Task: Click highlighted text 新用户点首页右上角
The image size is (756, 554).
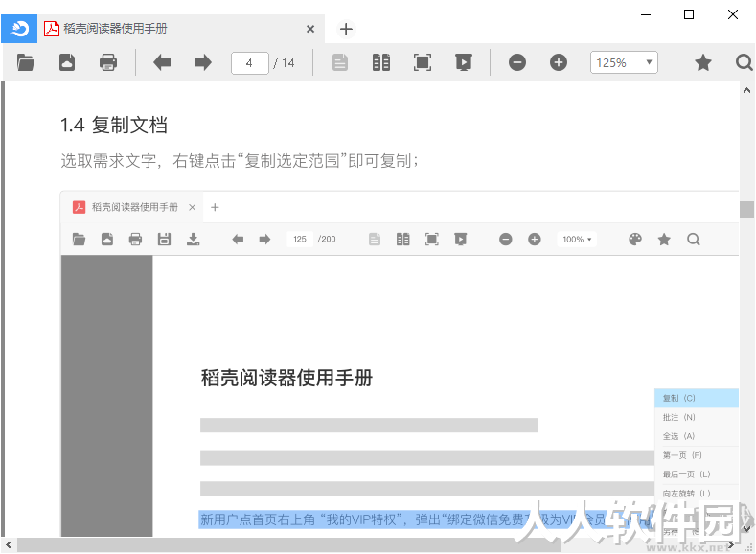Action: [x=258, y=519]
